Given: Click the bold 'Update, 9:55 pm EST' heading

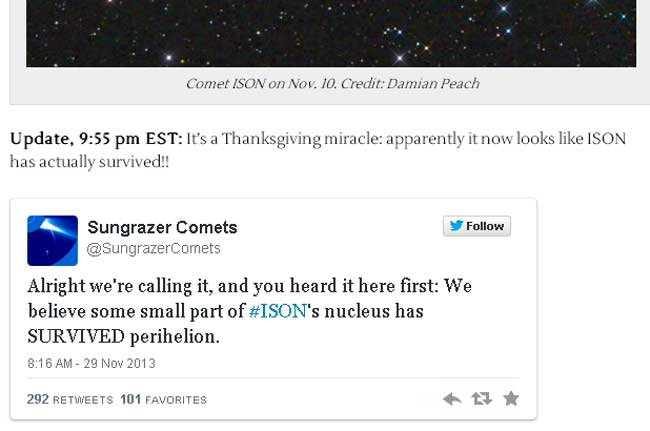Looking at the screenshot, I should pyautogui.click(x=96, y=138).
